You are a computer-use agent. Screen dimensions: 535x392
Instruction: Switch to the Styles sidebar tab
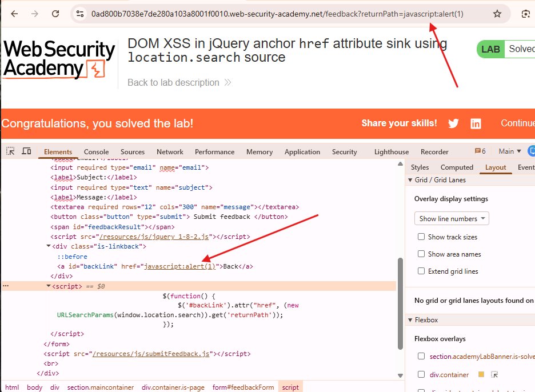[420, 167]
